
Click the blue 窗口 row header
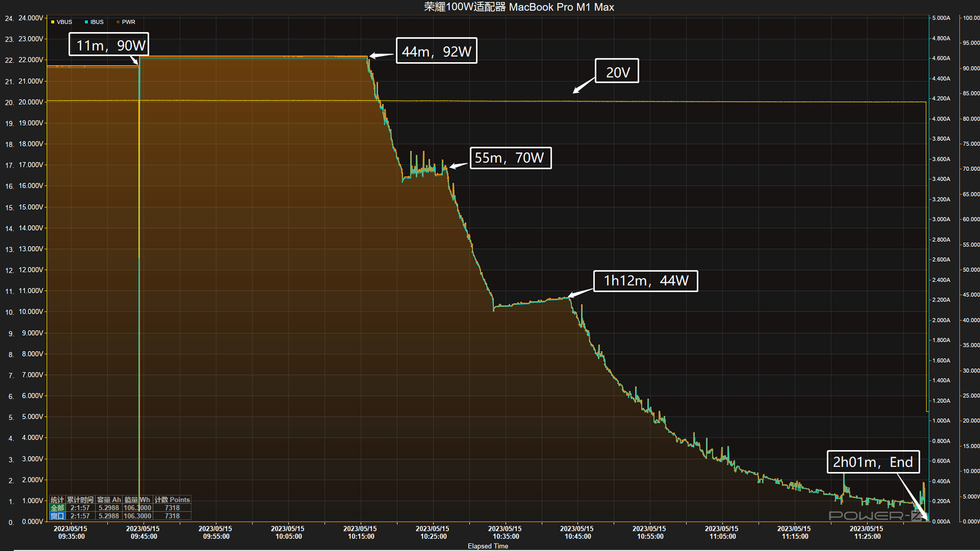(57, 516)
